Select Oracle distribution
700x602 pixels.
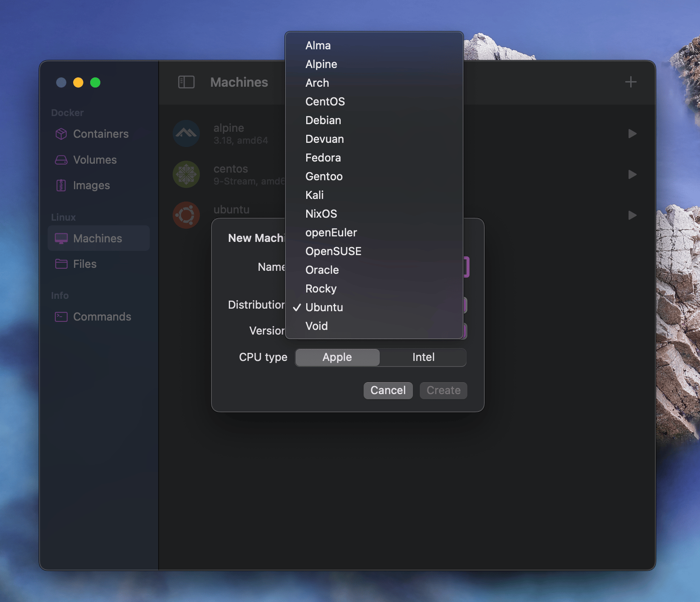click(x=374, y=270)
